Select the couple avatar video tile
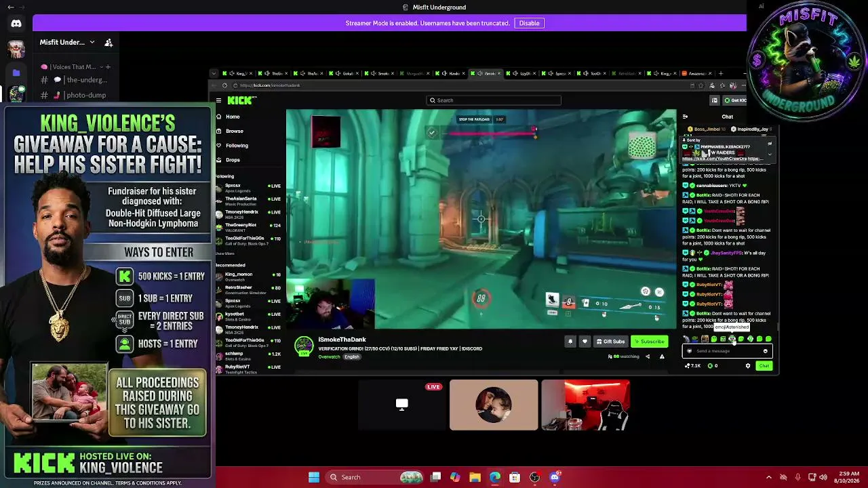868x488 pixels. (494, 405)
